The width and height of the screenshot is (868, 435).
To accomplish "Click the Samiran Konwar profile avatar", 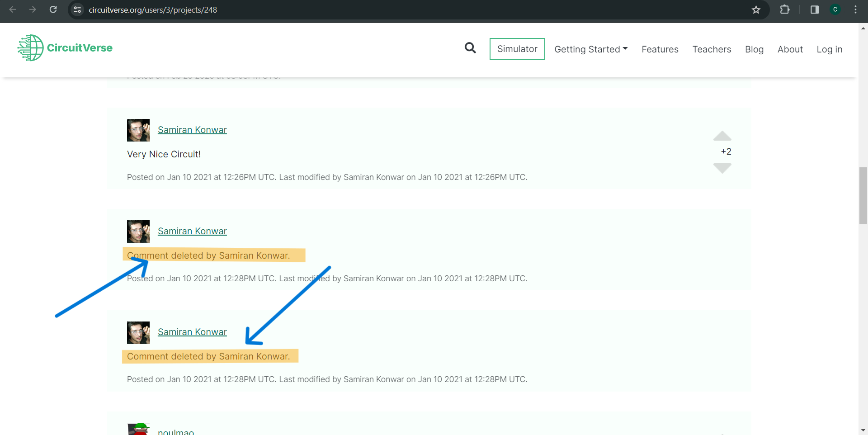I will pos(138,130).
